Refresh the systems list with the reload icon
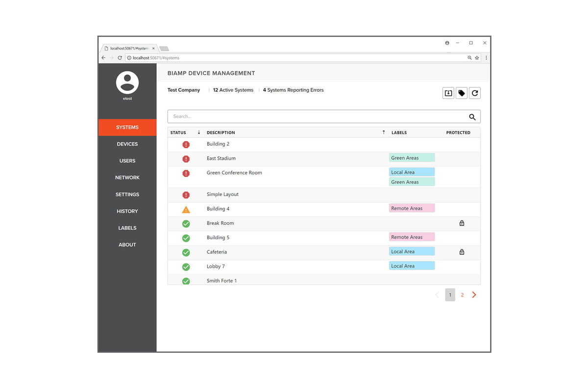The image size is (588, 392). 475,93
